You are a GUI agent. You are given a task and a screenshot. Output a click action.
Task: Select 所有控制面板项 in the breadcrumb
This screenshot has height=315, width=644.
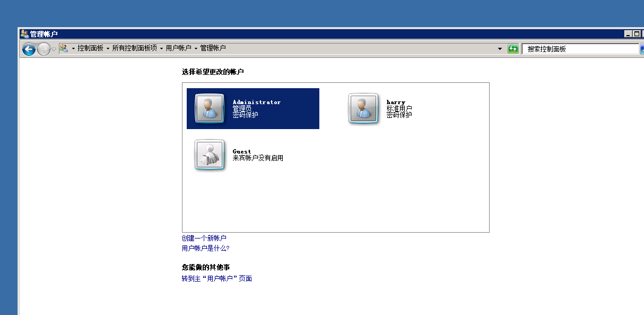pos(135,48)
